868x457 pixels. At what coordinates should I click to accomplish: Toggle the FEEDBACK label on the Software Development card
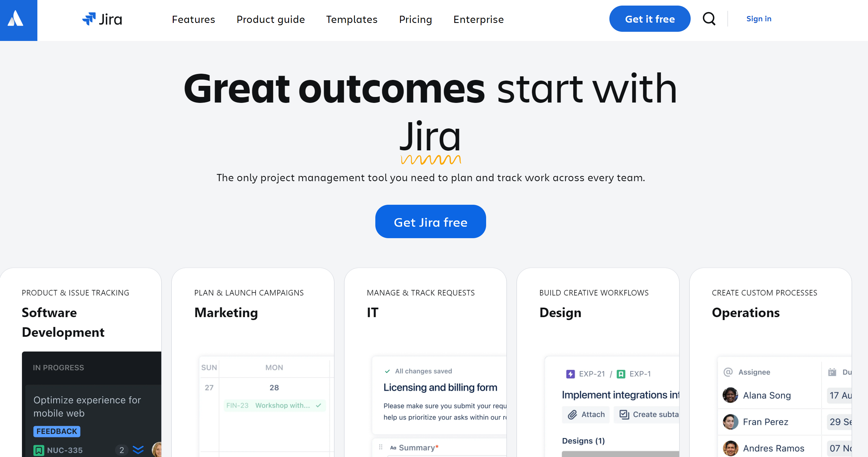tap(56, 431)
